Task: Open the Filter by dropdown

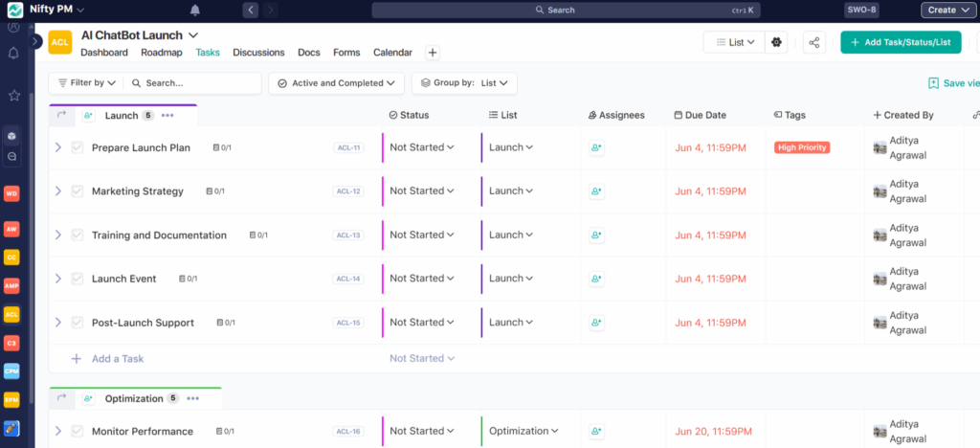Action: coord(87,83)
